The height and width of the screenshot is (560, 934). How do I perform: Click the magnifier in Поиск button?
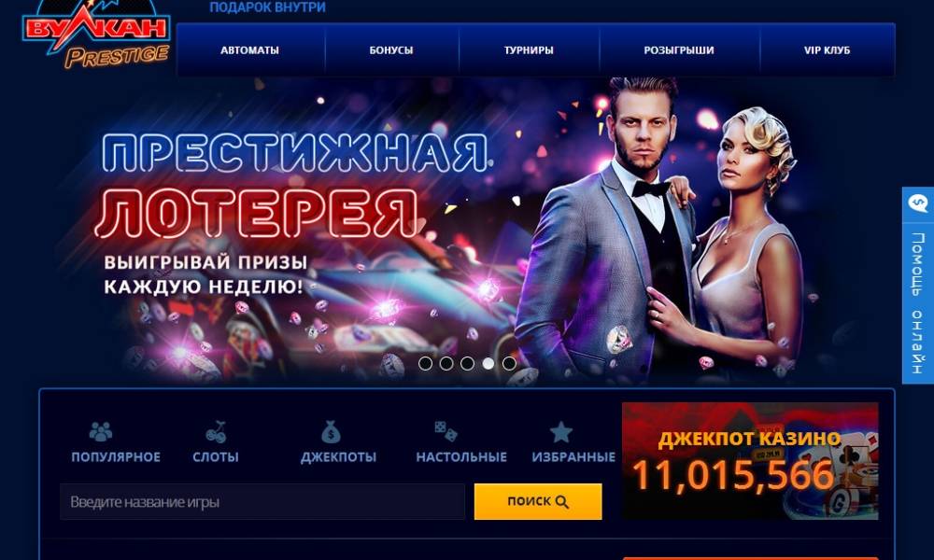coord(561,502)
